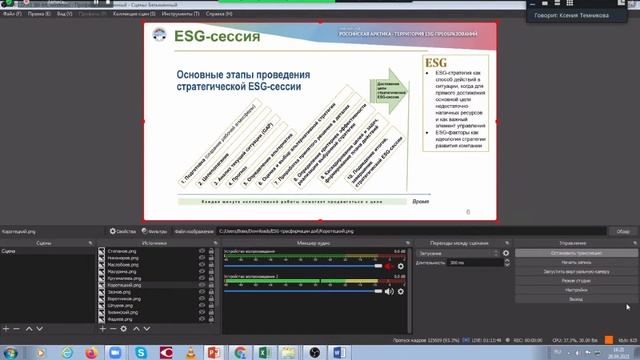
Task: Open Firefox from the Windows taskbar
Action: (91, 352)
